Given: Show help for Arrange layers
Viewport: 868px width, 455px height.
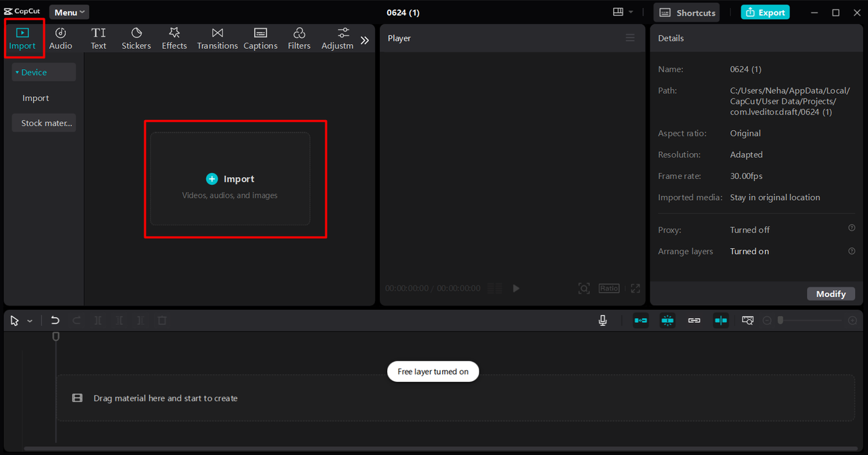Looking at the screenshot, I should click(x=852, y=250).
